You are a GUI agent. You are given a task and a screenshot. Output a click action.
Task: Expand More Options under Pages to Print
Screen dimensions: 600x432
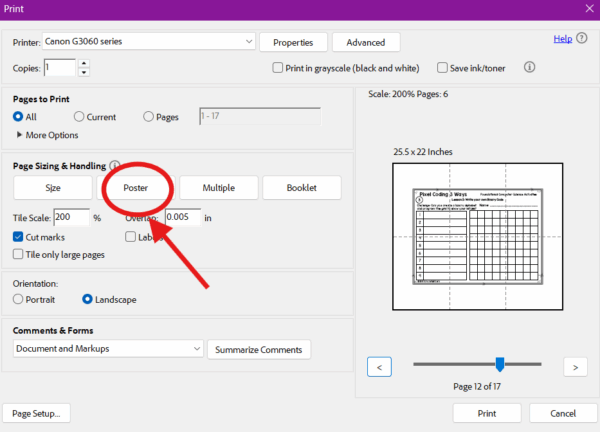pyautogui.click(x=19, y=135)
